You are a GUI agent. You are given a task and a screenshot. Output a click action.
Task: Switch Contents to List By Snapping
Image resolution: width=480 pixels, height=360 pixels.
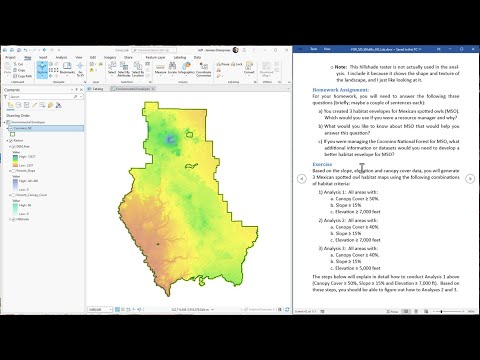[42, 105]
